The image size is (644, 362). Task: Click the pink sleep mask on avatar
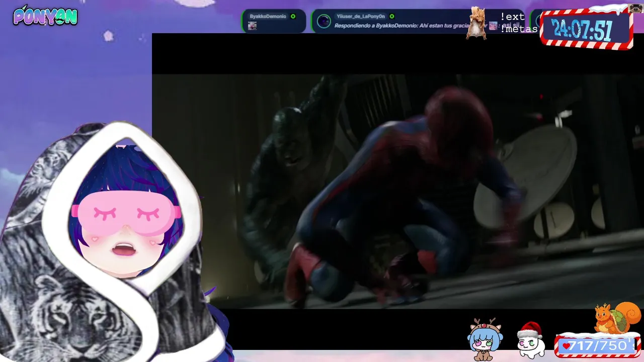click(x=126, y=213)
